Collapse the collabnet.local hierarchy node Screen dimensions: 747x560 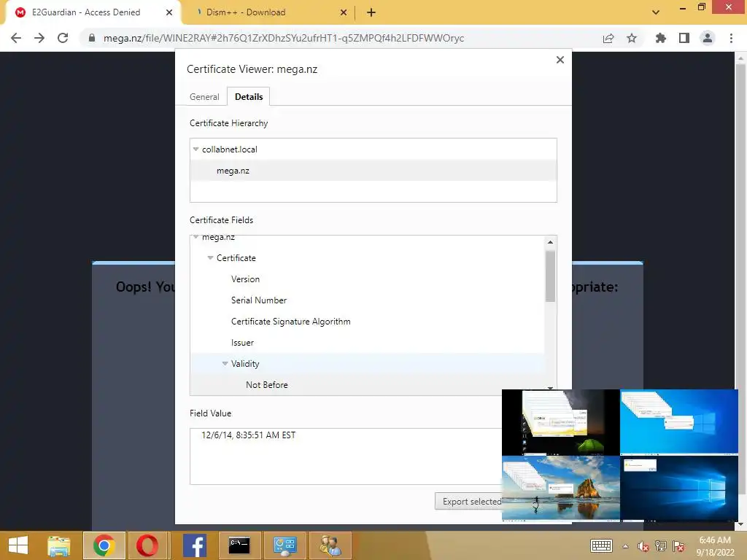click(x=196, y=149)
